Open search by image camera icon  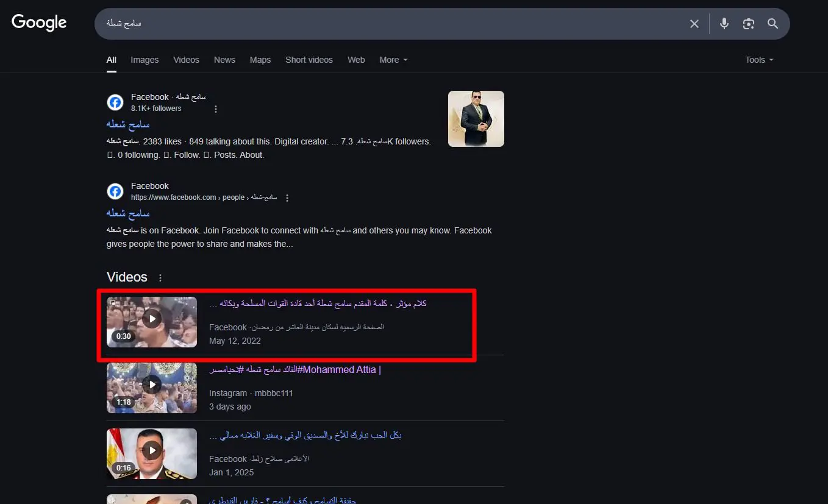[x=748, y=24]
